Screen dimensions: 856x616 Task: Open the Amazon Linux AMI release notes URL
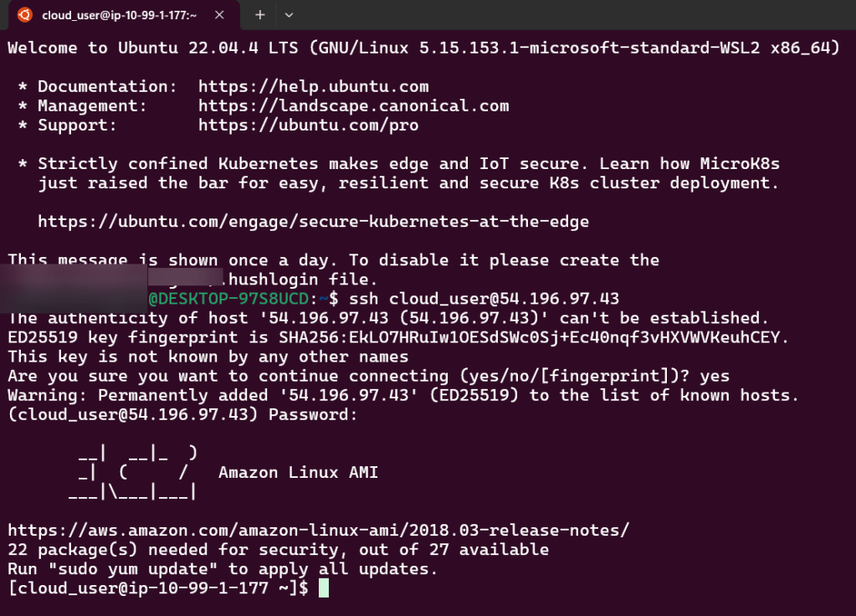tap(318, 530)
